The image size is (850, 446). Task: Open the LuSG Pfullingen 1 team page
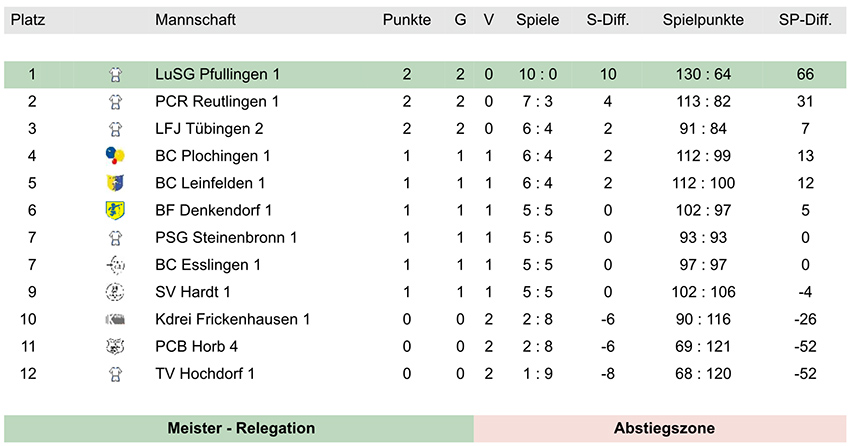(217, 75)
